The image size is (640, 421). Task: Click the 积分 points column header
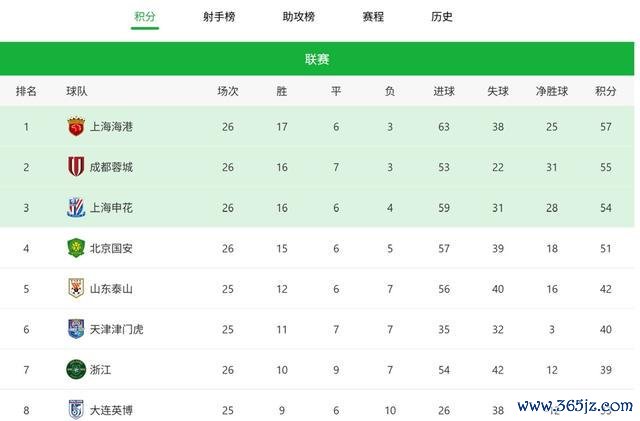(606, 91)
